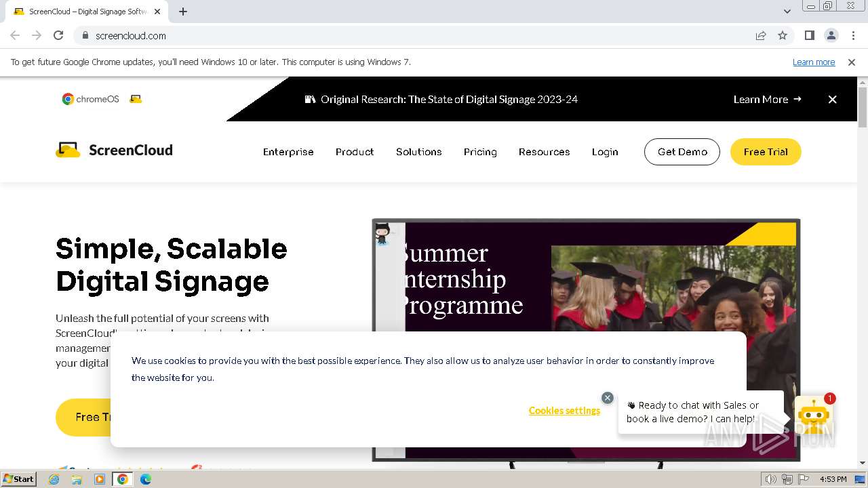Open the Resources menu
Viewport: 868px width, 488px height.
(x=545, y=152)
